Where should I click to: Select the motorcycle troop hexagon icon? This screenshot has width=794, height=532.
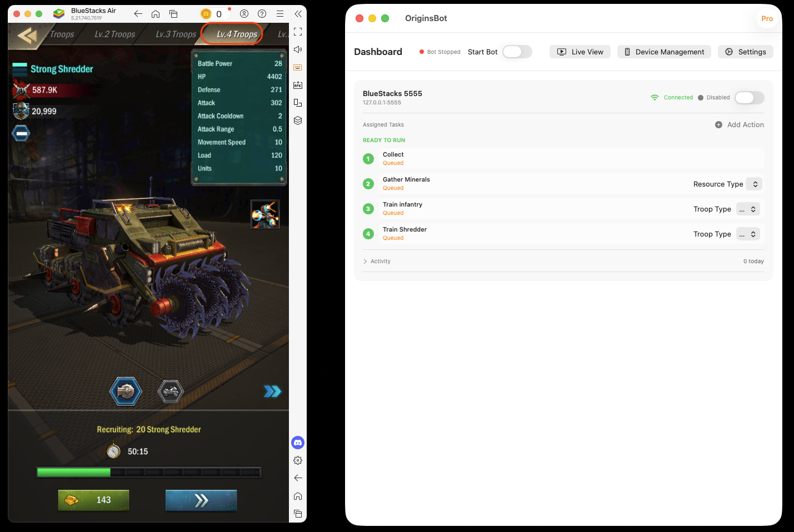[171, 392]
